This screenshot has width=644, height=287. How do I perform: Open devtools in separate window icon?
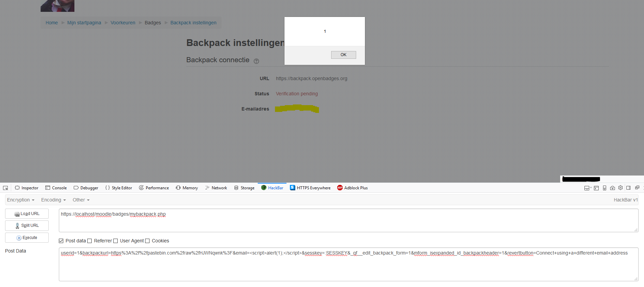637,188
